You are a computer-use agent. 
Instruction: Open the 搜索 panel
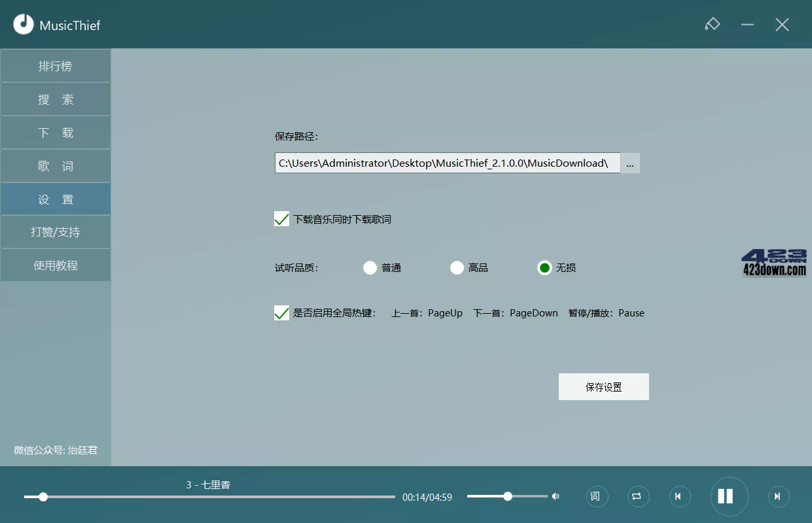point(55,99)
